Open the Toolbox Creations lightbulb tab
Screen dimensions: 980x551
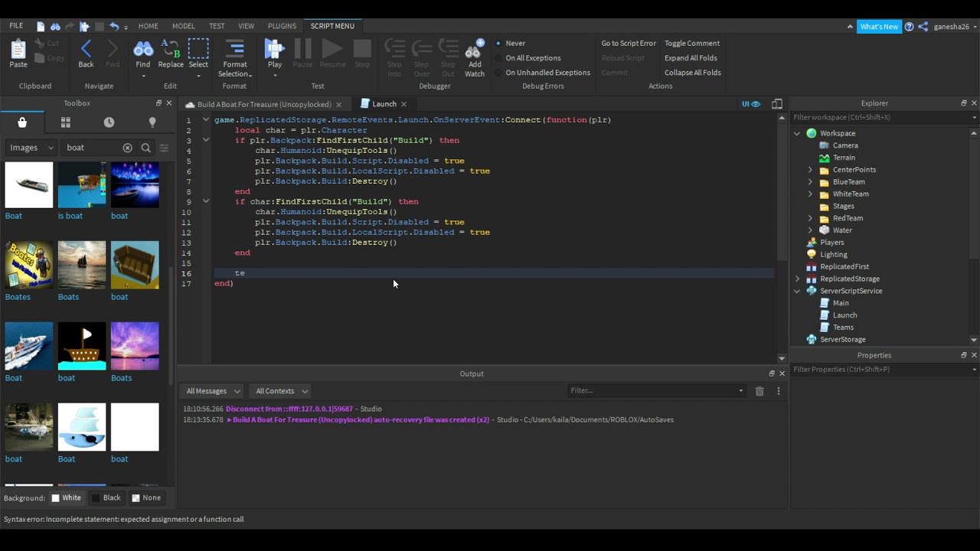pos(152,122)
